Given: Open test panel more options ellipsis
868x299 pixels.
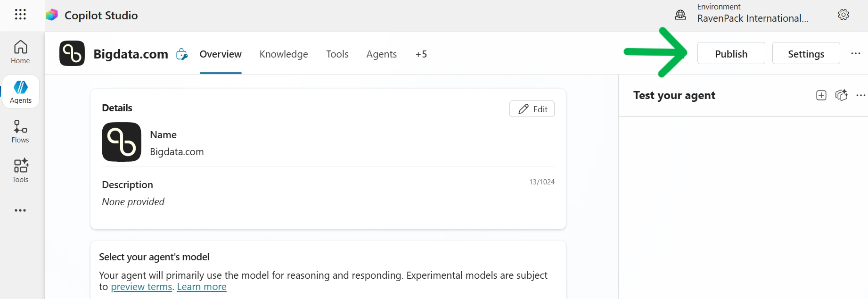Looking at the screenshot, I should [x=861, y=95].
